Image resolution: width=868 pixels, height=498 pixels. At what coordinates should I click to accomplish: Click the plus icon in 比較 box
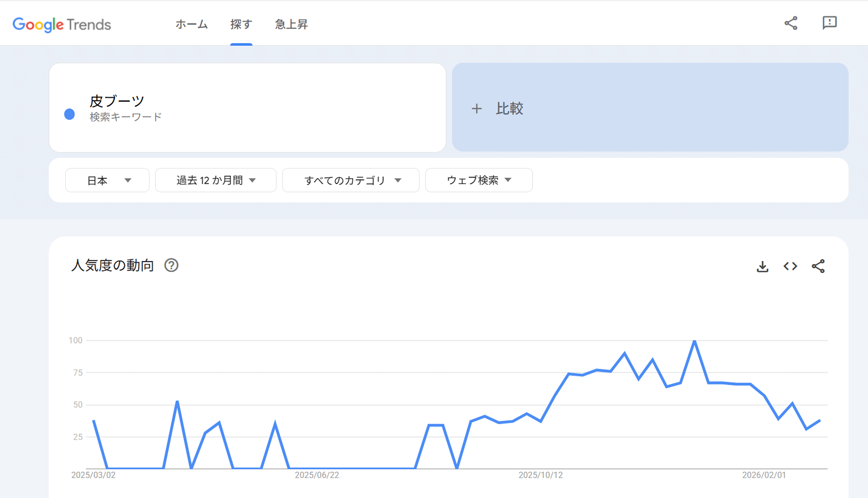pyautogui.click(x=476, y=109)
